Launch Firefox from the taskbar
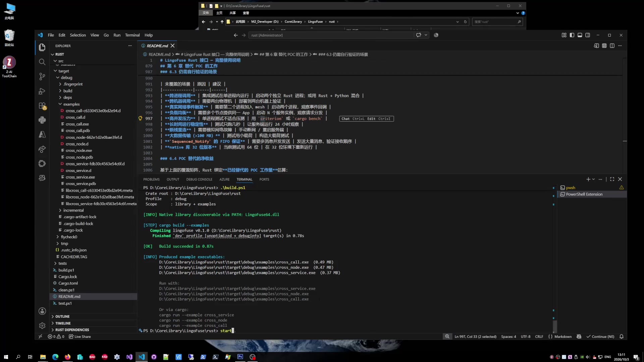This screenshot has height=362, width=644. [x=68, y=357]
